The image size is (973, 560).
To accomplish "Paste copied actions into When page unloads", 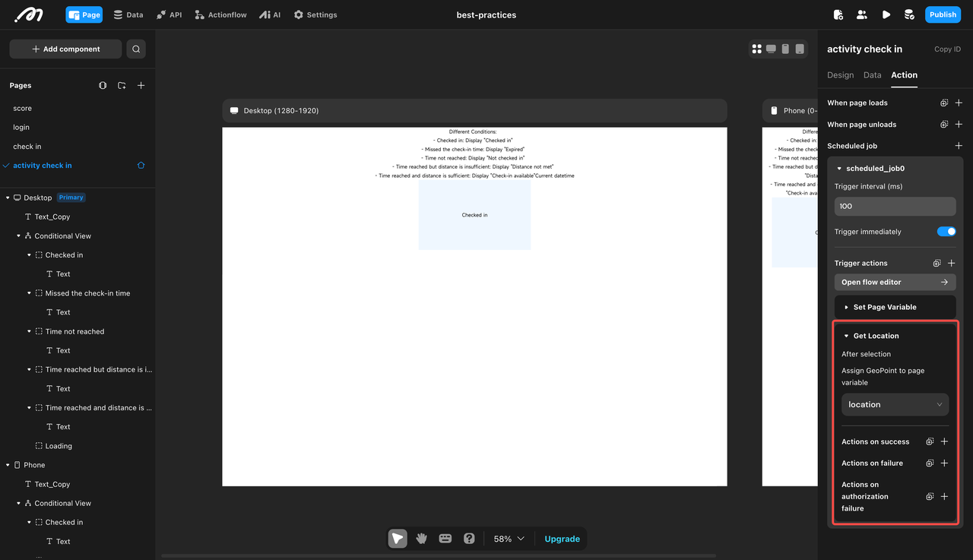I will [944, 125].
